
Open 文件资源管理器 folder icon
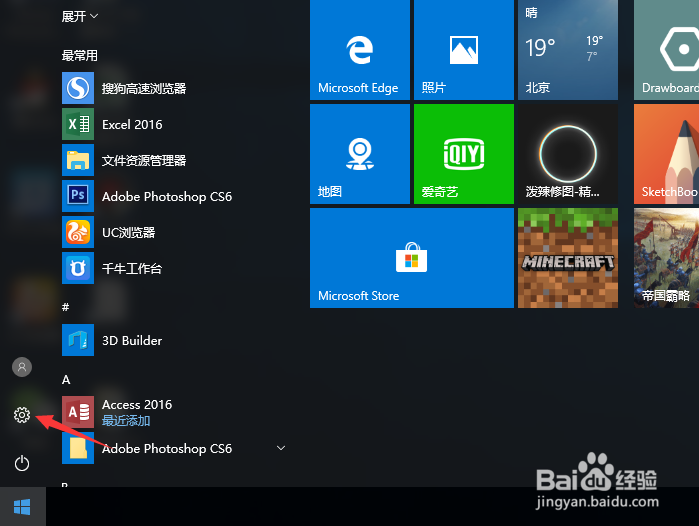[x=78, y=160]
